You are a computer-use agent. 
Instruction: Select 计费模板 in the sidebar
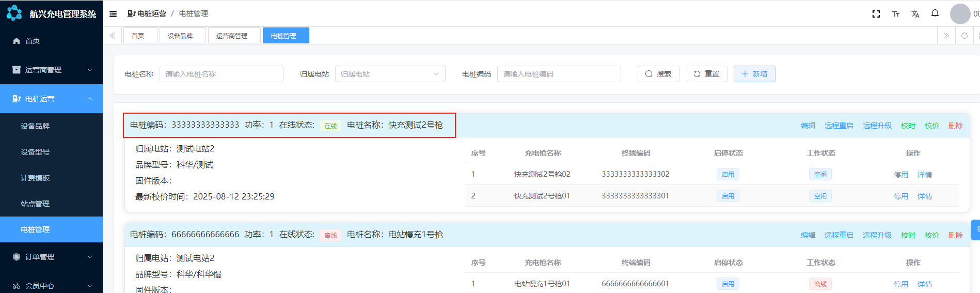point(35,178)
